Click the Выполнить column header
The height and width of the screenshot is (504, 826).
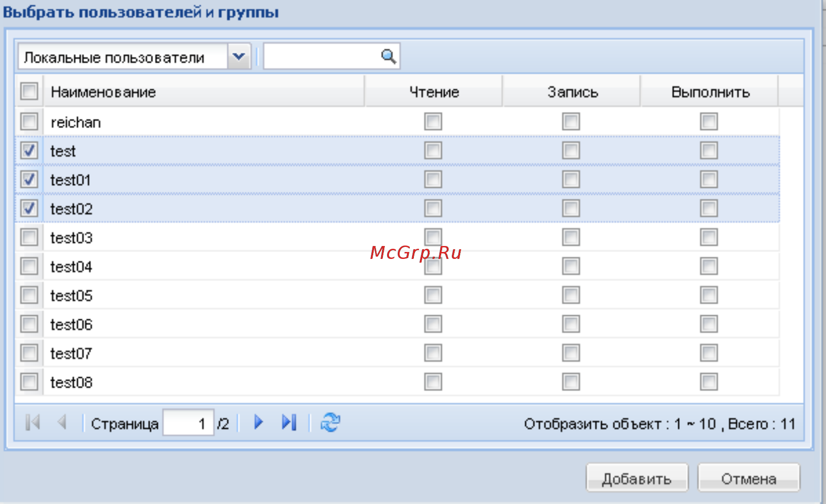(x=710, y=92)
